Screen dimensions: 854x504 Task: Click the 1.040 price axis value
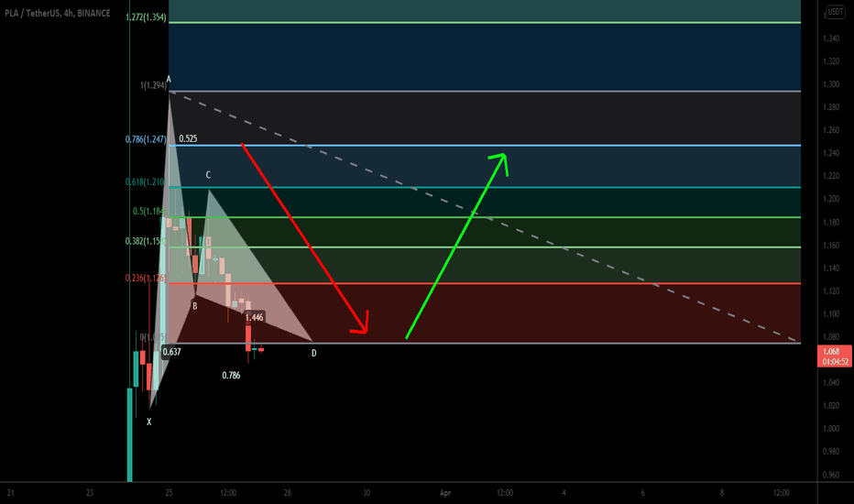(831, 382)
